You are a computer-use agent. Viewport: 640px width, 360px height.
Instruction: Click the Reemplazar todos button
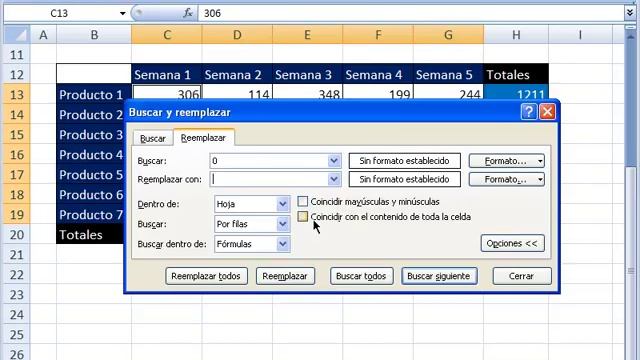pos(206,276)
